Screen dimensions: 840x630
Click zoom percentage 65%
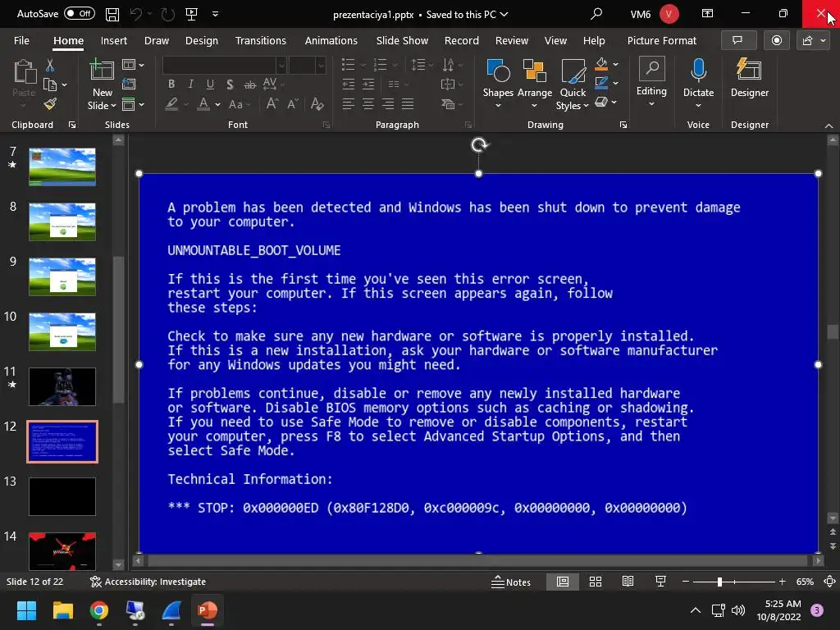(805, 582)
